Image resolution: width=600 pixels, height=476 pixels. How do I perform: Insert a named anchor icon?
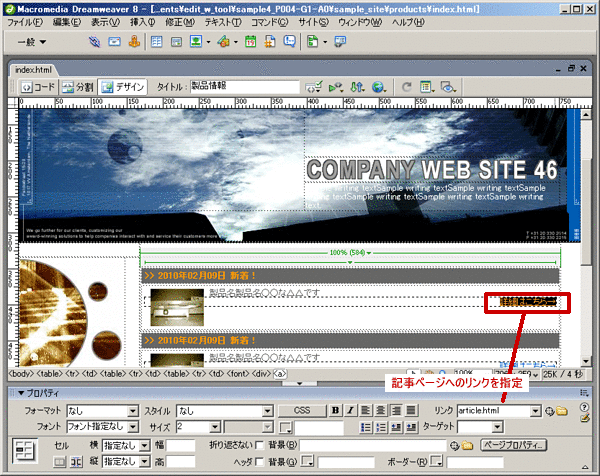pos(134,41)
